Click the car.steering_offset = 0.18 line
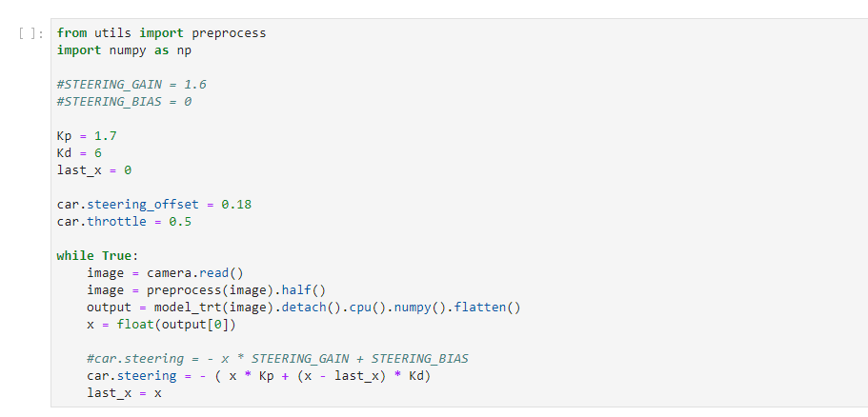The width and height of the screenshot is (868, 417). click(154, 205)
